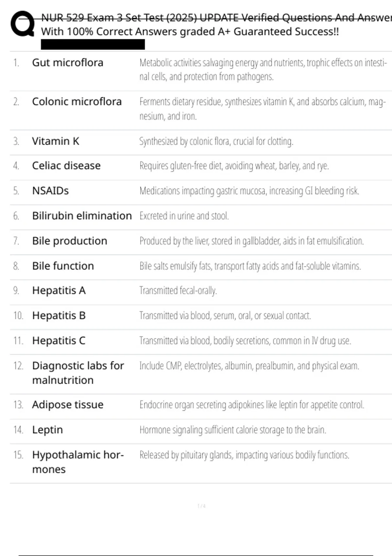
Task: Click the Bilirubin elimination term
Action: [x=82, y=216]
